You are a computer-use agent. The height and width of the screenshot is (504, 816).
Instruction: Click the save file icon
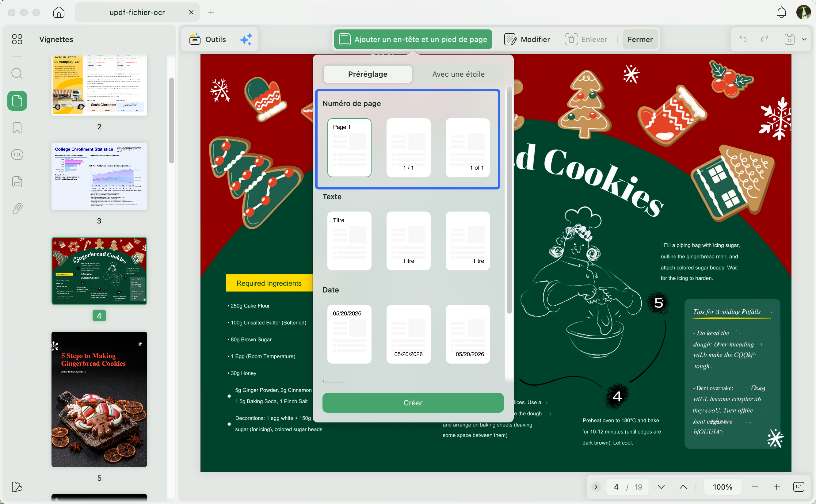coord(789,39)
